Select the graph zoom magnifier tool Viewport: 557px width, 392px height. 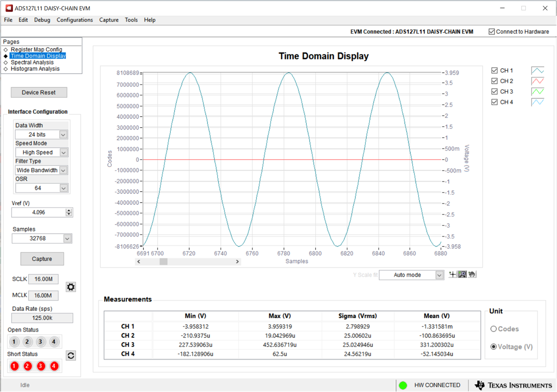click(462, 274)
